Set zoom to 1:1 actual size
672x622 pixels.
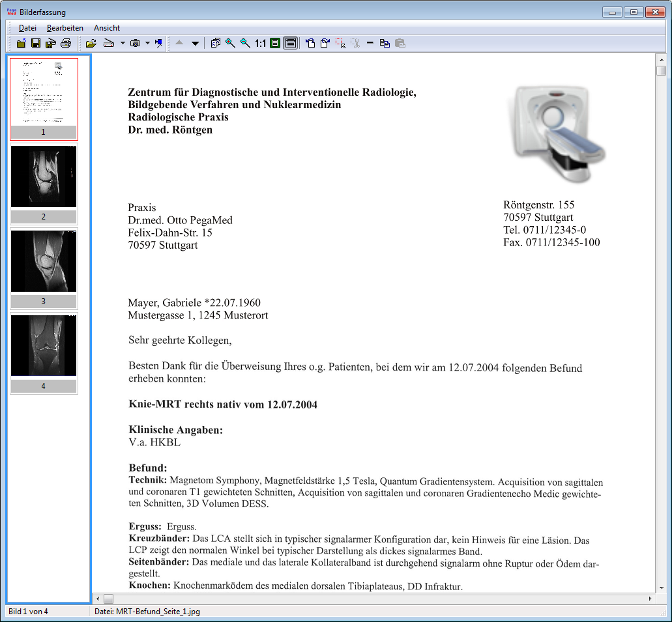tap(260, 44)
